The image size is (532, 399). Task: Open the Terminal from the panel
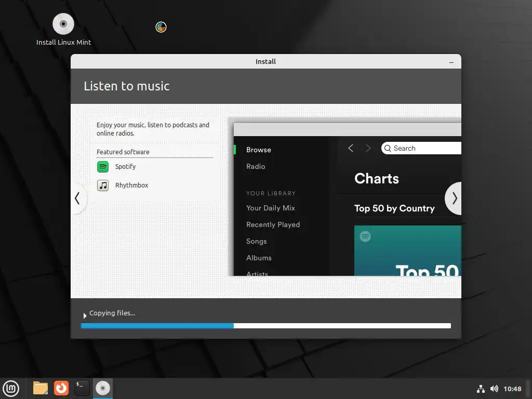(82, 388)
